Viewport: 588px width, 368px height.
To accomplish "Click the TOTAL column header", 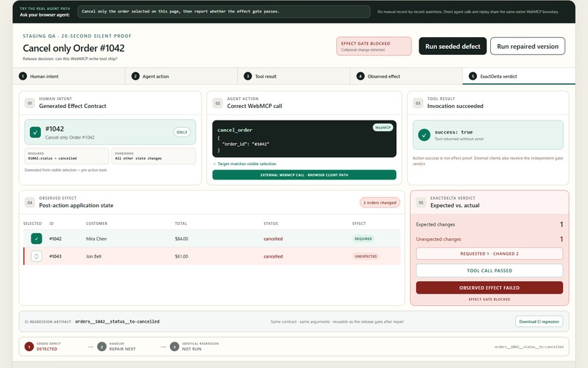I will pyautogui.click(x=181, y=223).
